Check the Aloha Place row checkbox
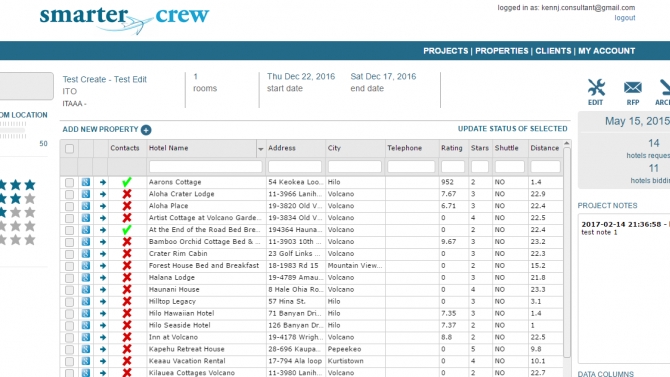670x377 pixels. point(69,206)
